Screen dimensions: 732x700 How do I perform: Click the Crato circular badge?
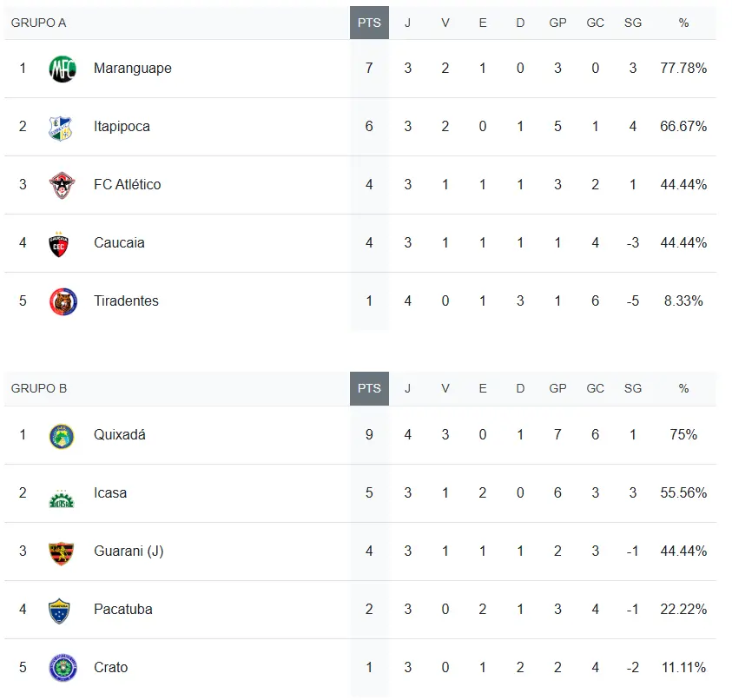[63, 668]
